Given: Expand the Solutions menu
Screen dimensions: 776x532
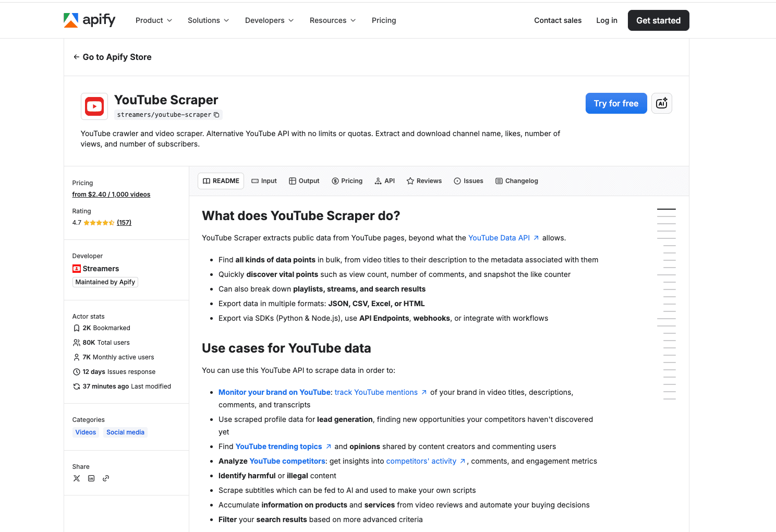Looking at the screenshot, I should 208,20.
